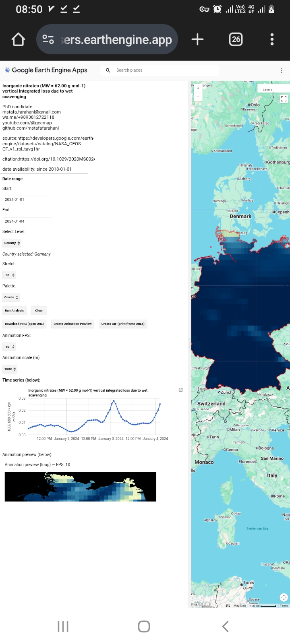Screen dimensions: 290x644
Task: Open the Select Level Country dropdown
Action: (x=12, y=243)
